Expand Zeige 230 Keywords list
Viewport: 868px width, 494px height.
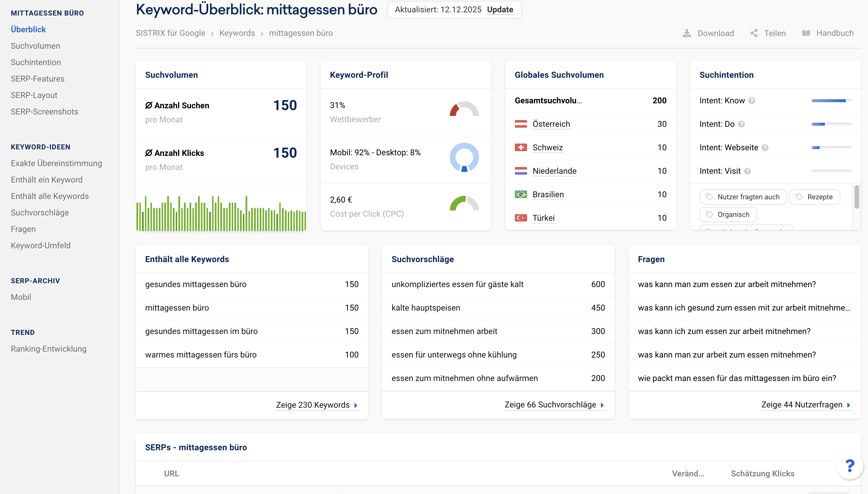coord(317,405)
